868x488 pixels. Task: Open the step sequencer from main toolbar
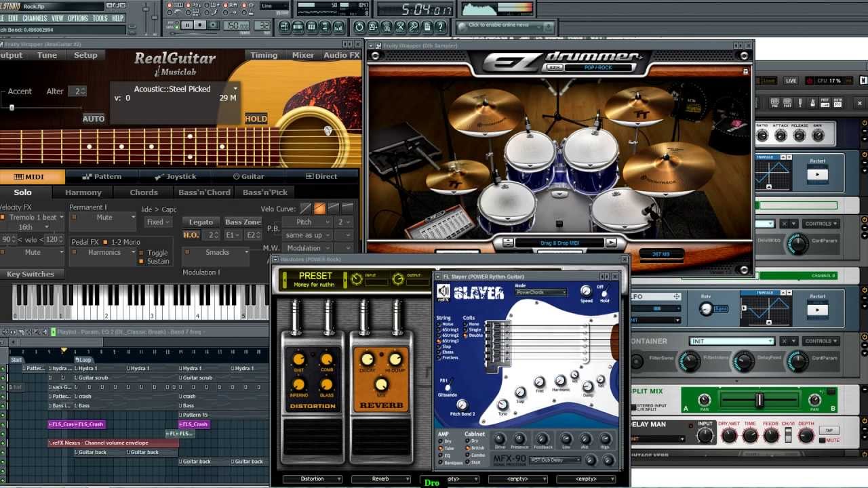298,26
